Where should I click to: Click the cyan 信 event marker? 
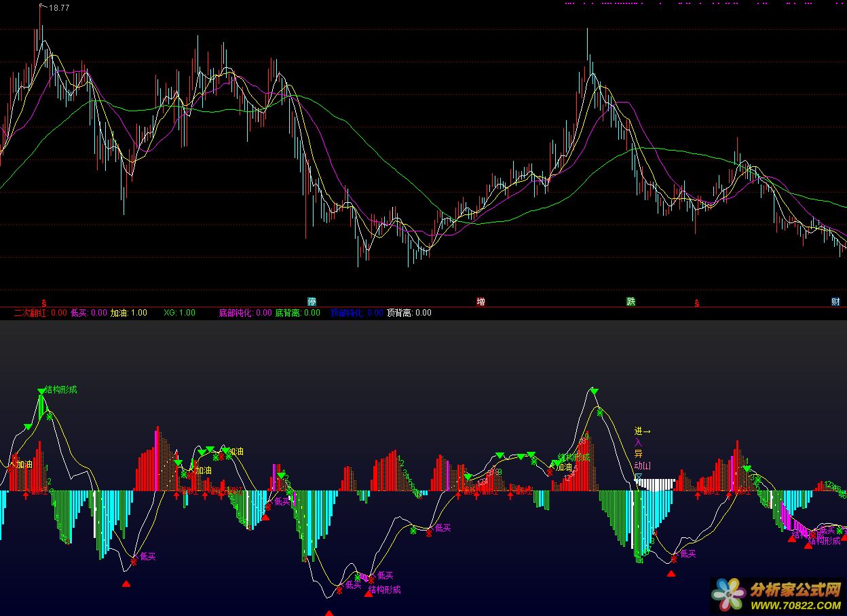click(x=312, y=301)
